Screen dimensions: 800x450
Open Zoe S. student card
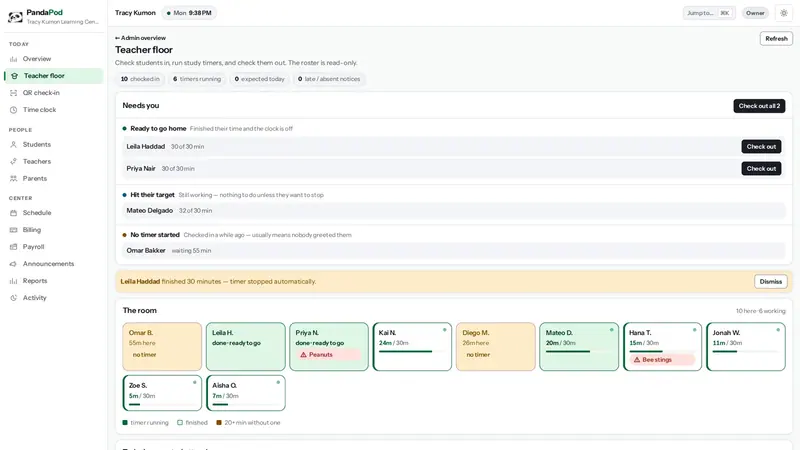click(162, 393)
